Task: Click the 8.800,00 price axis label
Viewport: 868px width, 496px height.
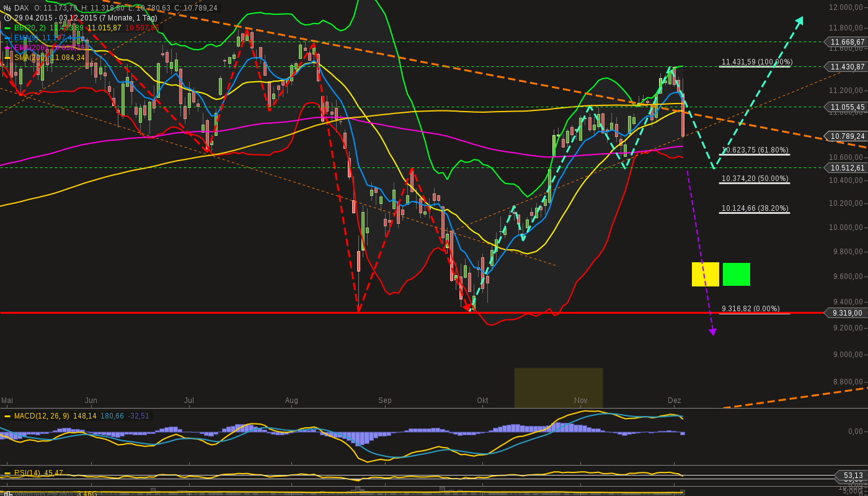Action: click(x=849, y=382)
